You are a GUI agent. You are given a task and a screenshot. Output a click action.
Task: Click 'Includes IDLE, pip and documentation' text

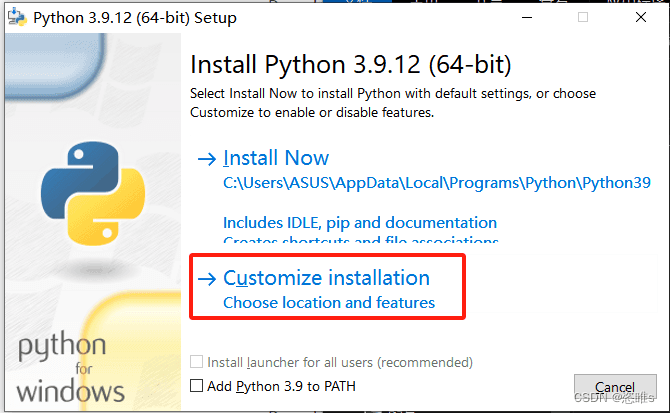click(360, 222)
